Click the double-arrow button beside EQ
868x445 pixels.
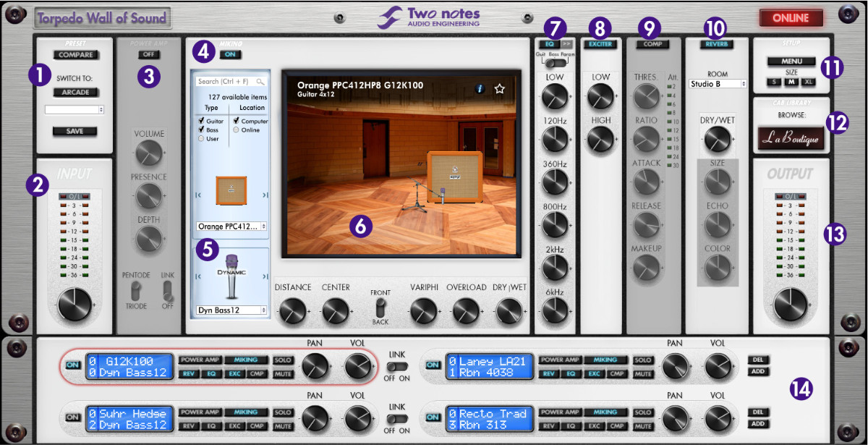tap(566, 44)
